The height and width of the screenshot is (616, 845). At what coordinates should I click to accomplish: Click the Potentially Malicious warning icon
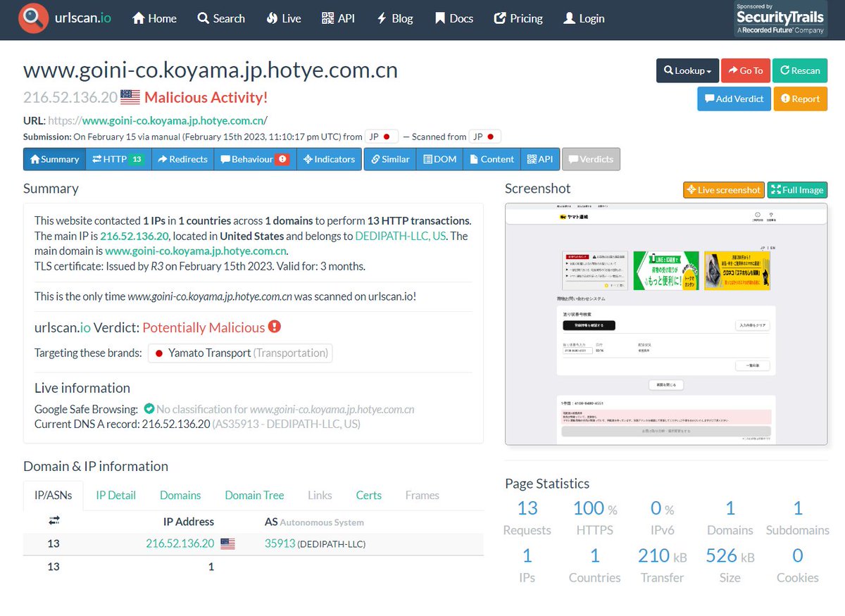(x=275, y=327)
